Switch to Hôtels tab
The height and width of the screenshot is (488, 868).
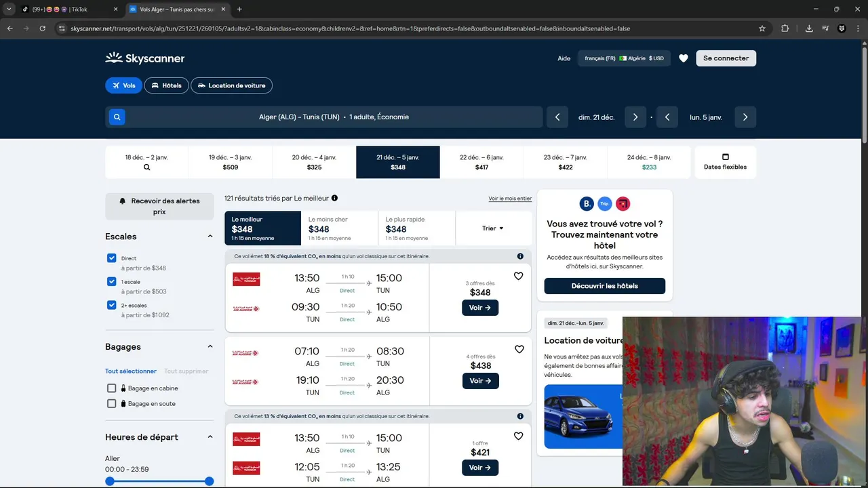point(166,85)
